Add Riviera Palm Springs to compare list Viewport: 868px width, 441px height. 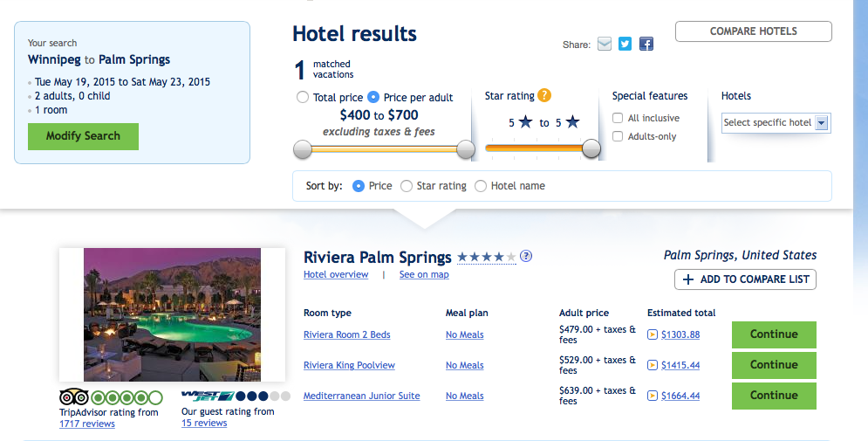745,279
